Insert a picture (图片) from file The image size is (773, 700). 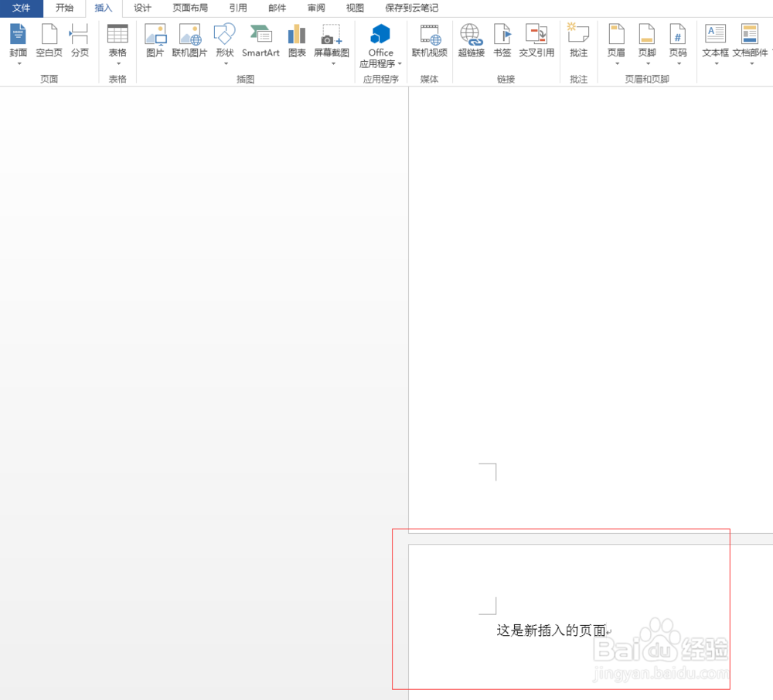[155, 41]
